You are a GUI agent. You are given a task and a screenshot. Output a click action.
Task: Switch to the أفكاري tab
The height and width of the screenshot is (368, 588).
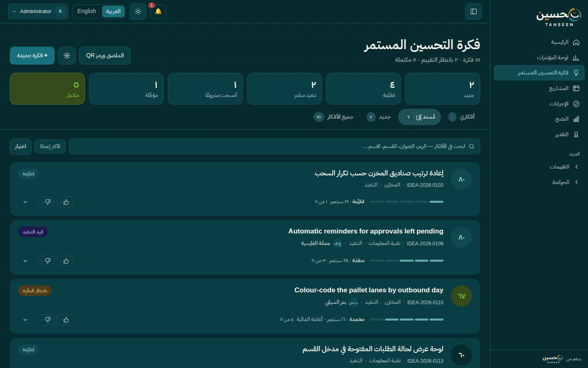[462, 117]
